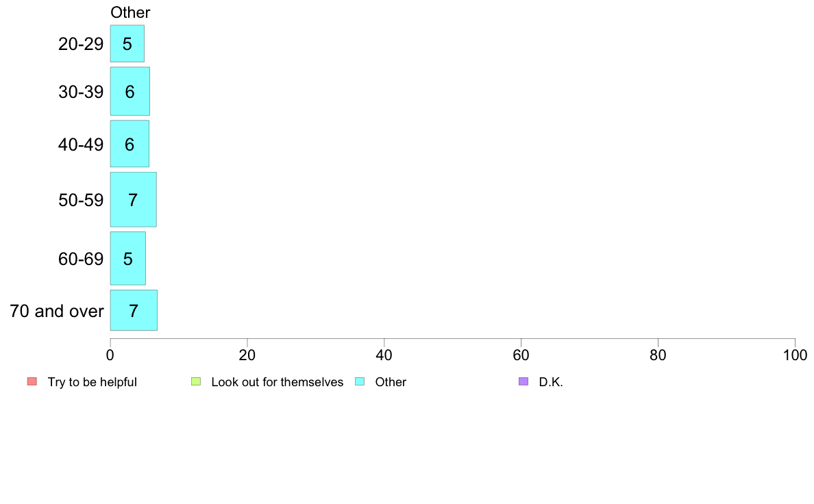This screenshot has height=504, width=814.
Task: Click the 100 tick on the x-axis
Action: coord(795,355)
